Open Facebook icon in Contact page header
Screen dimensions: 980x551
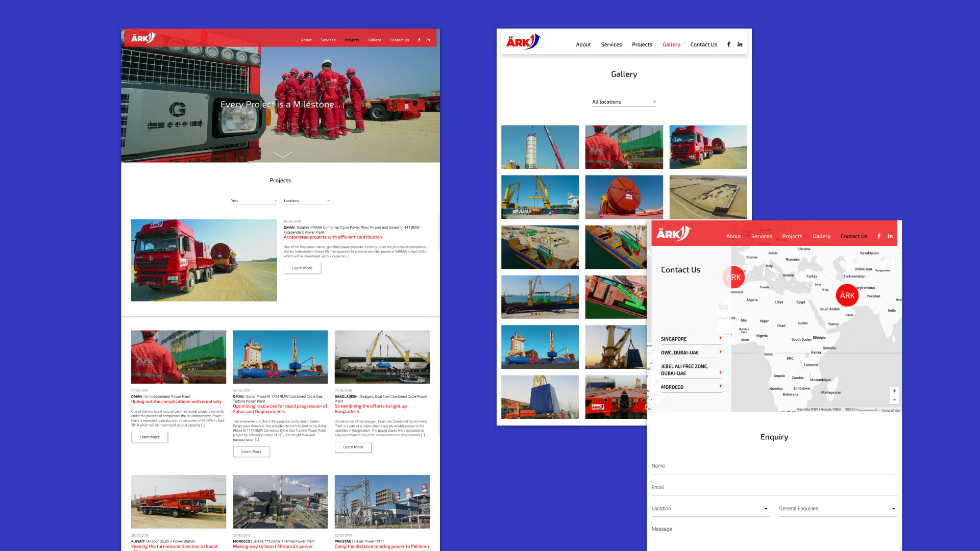[879, 236]
